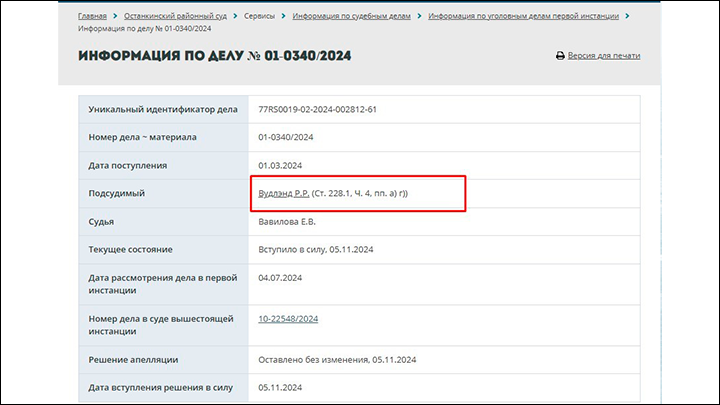Image resolution: width=720 pixels, height=405 pixels.
Task: Click the Подсудимый row label
Action: [x=117, y=193]
